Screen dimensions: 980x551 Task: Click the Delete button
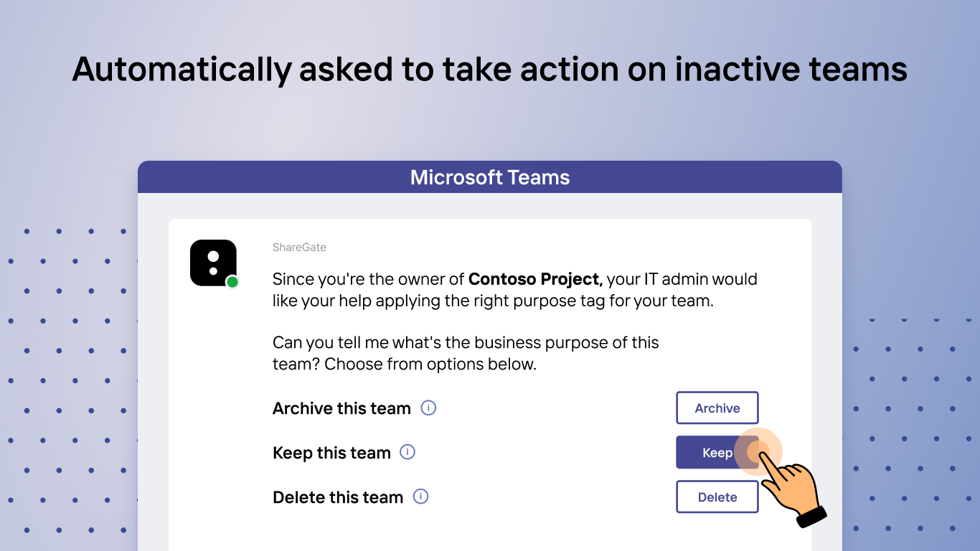(717, 497)
